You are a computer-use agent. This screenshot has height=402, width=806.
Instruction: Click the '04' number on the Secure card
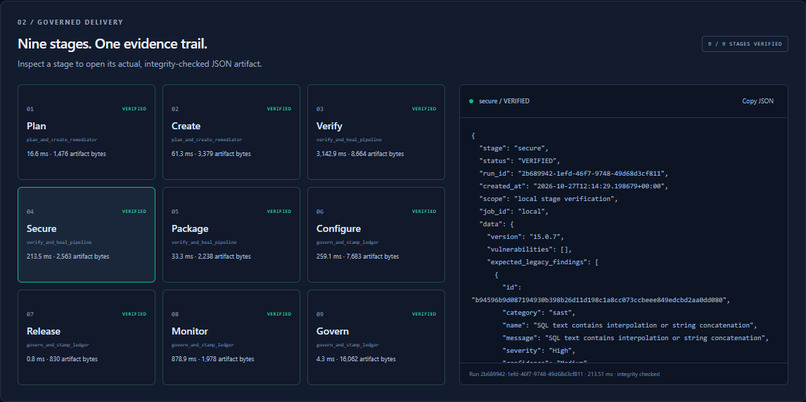click(30, 211)
